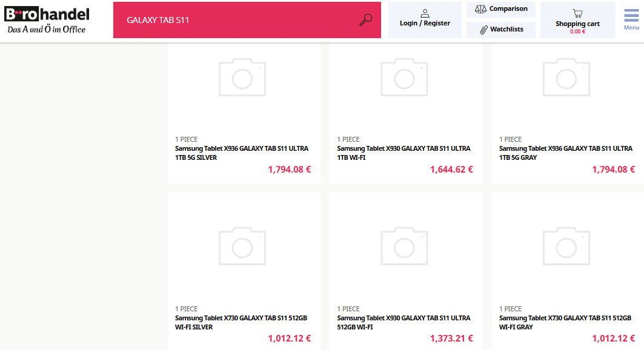644x350 pixels.
Task: Open X936 S11 Ultra 1TB 5G Silver product
Action: point(244,153)
